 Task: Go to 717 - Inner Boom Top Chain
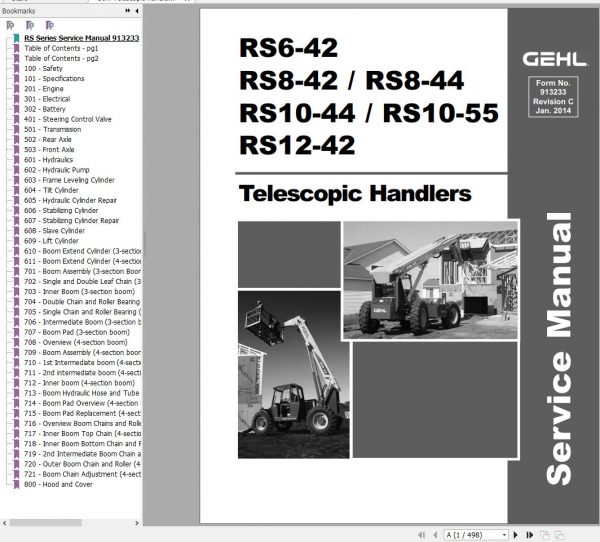[82, 434]
